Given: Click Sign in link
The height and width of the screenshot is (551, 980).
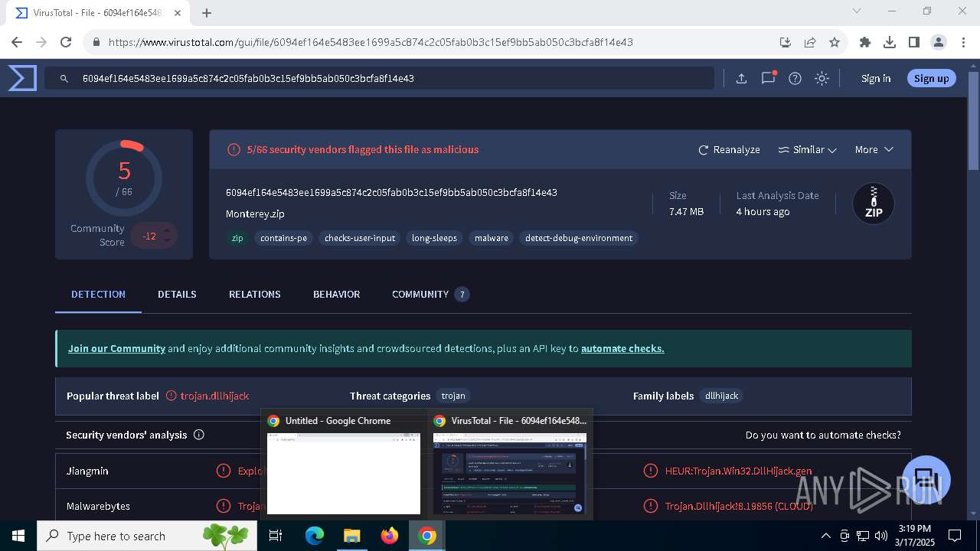Looking at the screenshot, I should [x=876, y=78].
